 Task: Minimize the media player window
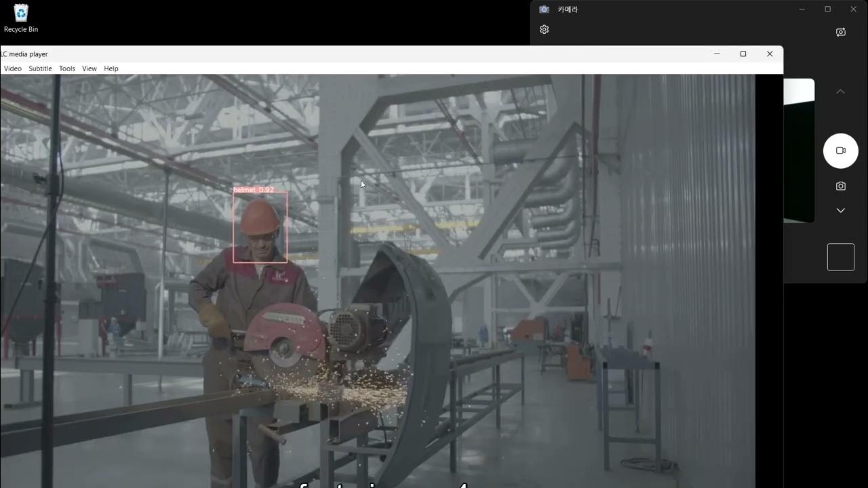point(717,54)
